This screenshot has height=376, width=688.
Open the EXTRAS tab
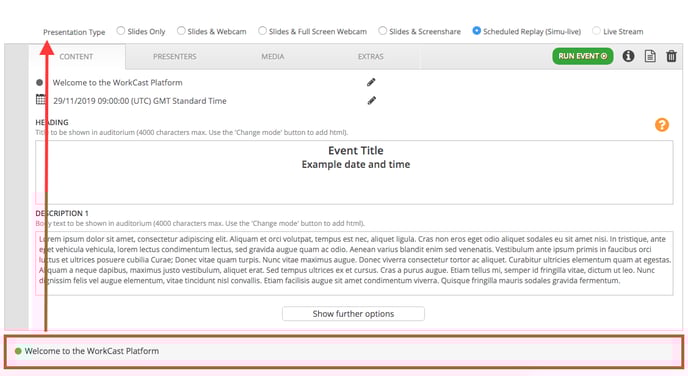[371, 57]
